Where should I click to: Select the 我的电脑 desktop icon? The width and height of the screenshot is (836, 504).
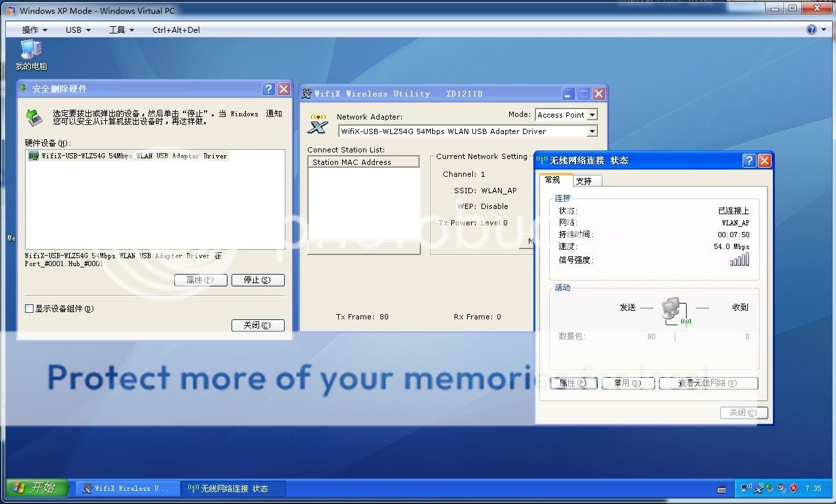(31, 55)
